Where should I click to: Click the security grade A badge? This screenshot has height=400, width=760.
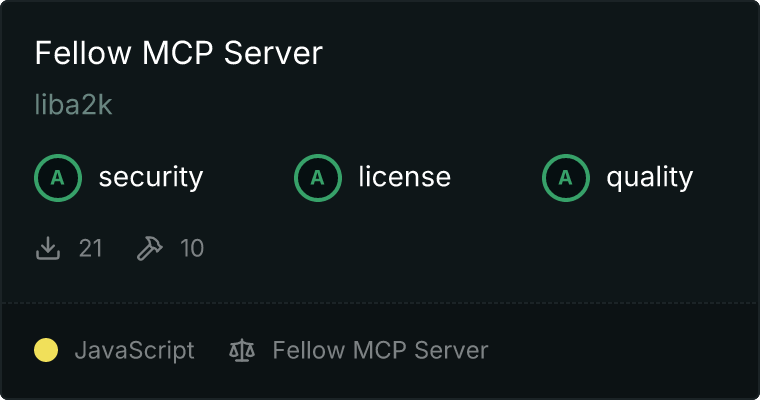pyautogui.click(x=58, y=178)
